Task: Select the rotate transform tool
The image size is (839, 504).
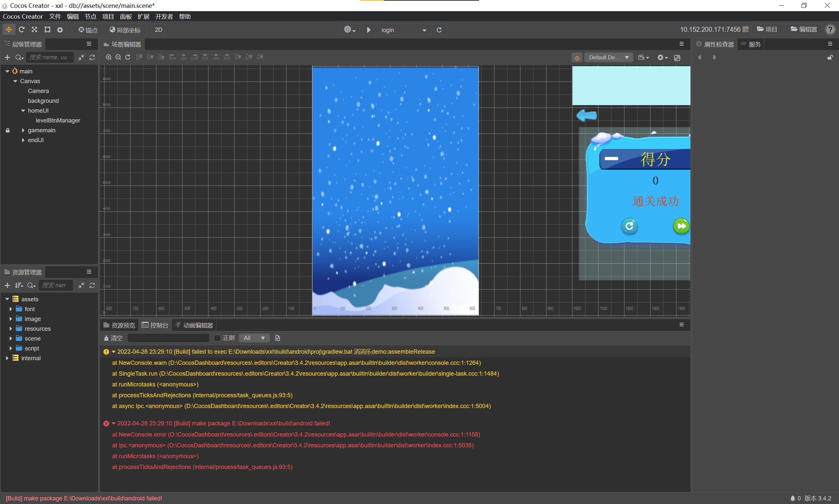Action: pyautogui.click(x=21, y=29)
